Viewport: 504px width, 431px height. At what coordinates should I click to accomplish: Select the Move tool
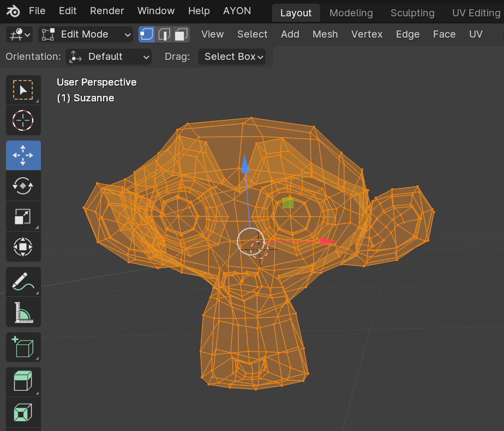coord(23,155)
